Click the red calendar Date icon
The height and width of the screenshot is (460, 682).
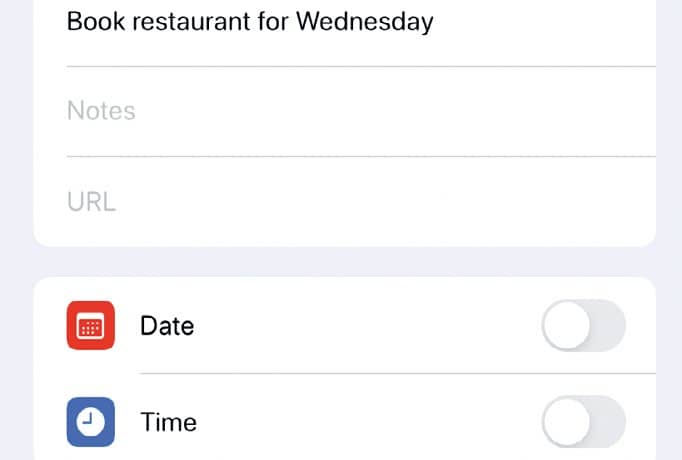point(90,325)
